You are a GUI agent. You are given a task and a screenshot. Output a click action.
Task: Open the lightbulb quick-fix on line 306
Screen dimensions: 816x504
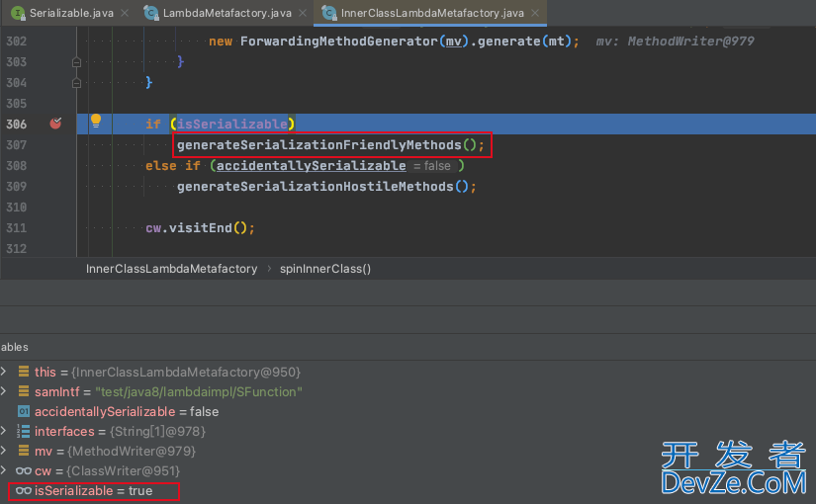click(x=96, y=122)
